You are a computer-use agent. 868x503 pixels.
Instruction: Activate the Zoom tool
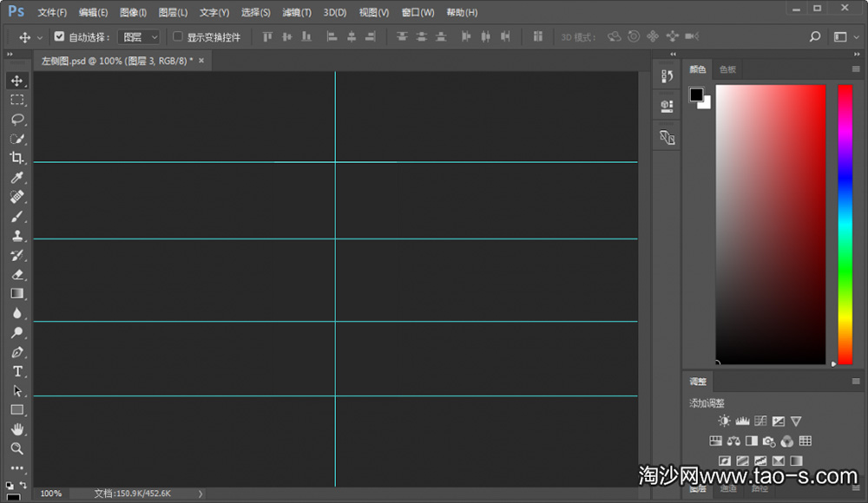point(17,448)
